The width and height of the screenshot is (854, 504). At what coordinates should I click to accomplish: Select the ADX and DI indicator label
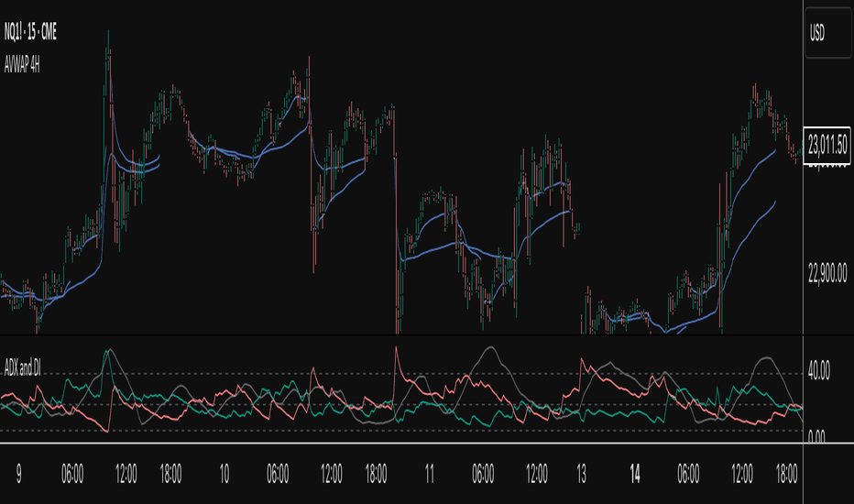[x=22, y=367]
